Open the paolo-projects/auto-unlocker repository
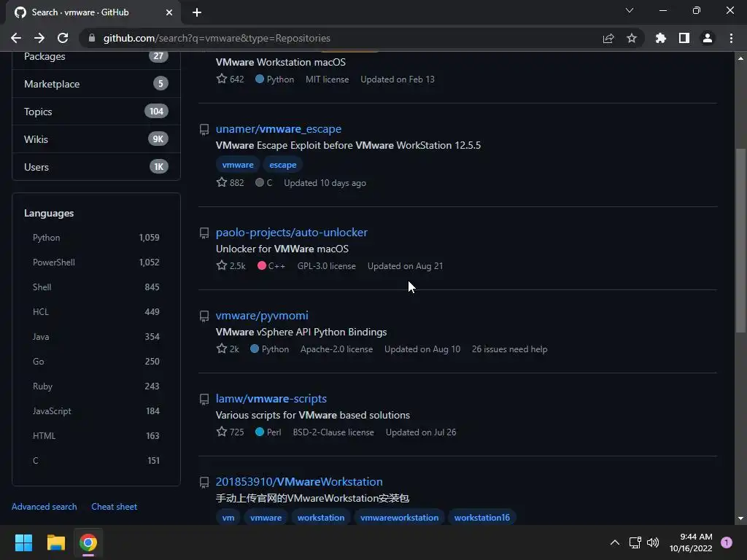Screen dimensions: 747x560 tap(292, 233)
